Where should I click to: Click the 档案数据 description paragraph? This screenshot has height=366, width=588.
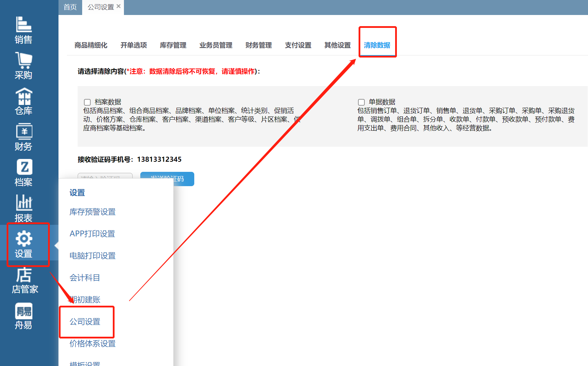coord(192,120)
